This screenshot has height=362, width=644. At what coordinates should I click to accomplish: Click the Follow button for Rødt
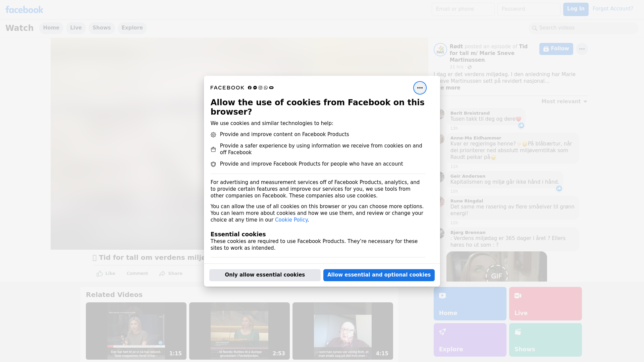556,49
